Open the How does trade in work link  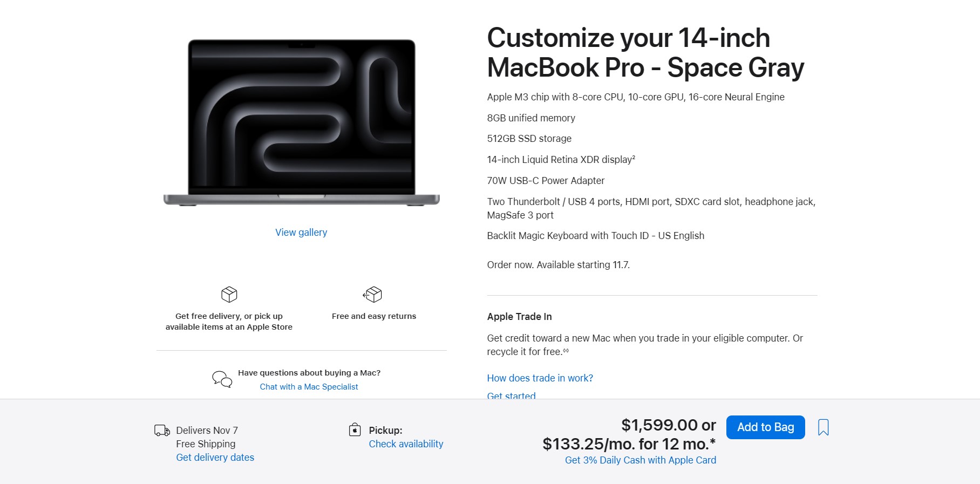point(540,378)
